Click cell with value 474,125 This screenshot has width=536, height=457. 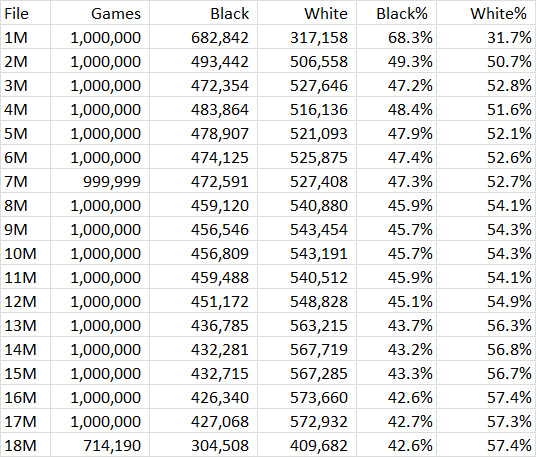click(203, 157)
